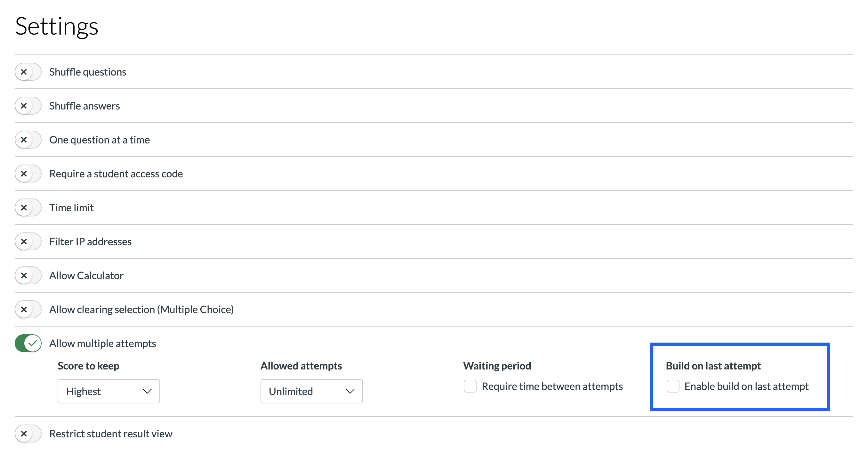Image resolution: width=868 pixels, height=454 pixels.
Task: Enable Allow Calculator
Action: pos(28,275)
